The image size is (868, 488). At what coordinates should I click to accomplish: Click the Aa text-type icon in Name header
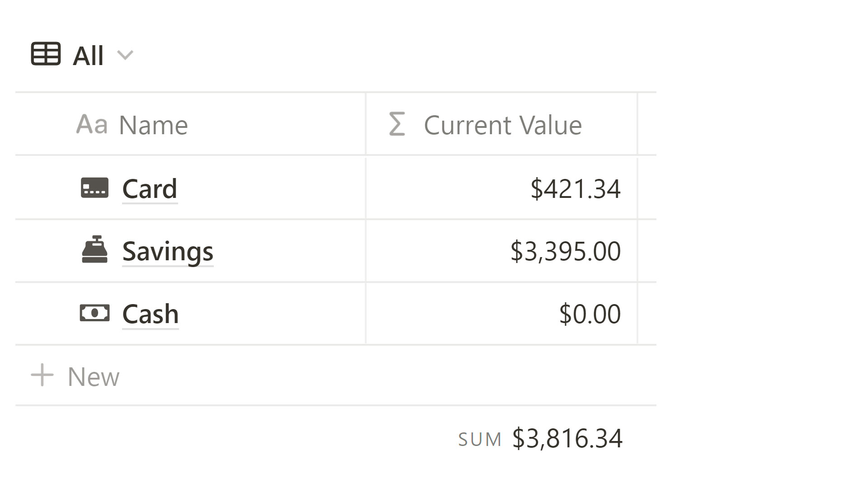(92, 124)
